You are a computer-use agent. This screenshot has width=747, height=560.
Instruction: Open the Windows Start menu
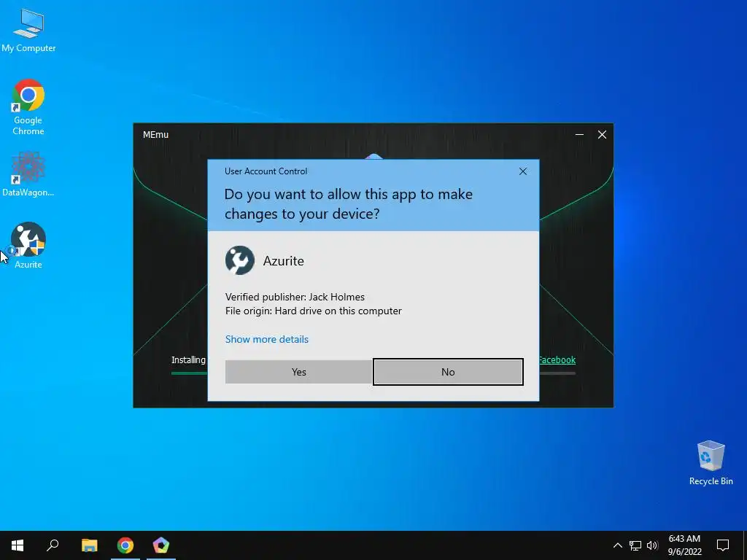18,545
